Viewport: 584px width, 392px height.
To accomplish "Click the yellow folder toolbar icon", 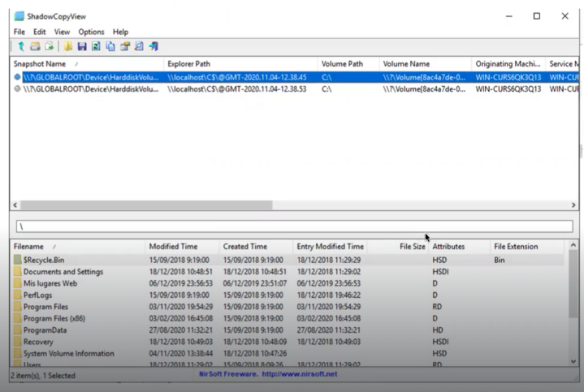I will tap(67, 46).
